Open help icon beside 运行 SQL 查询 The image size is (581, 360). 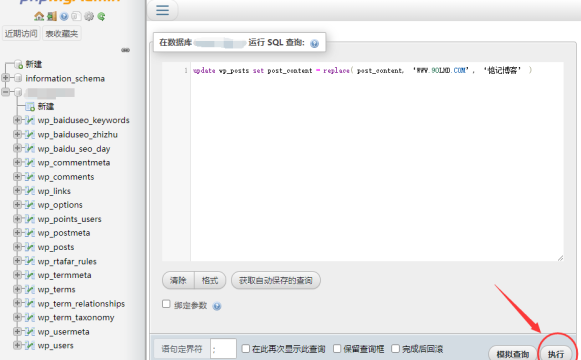coord(314,44)
